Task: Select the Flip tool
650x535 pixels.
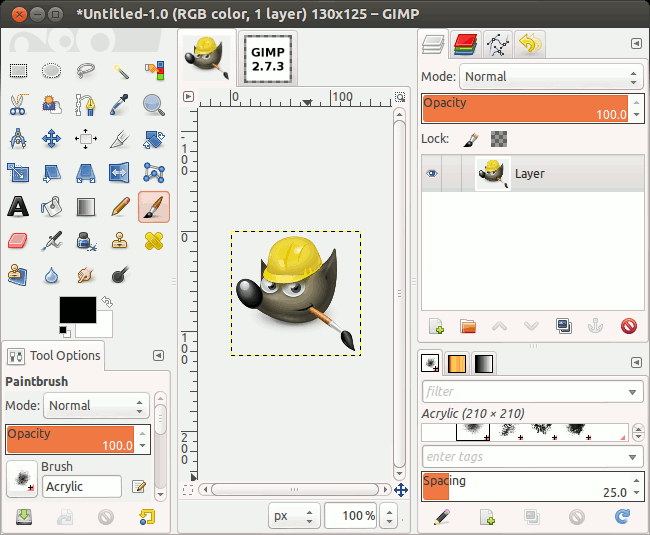Action: (x=119, y=172)
